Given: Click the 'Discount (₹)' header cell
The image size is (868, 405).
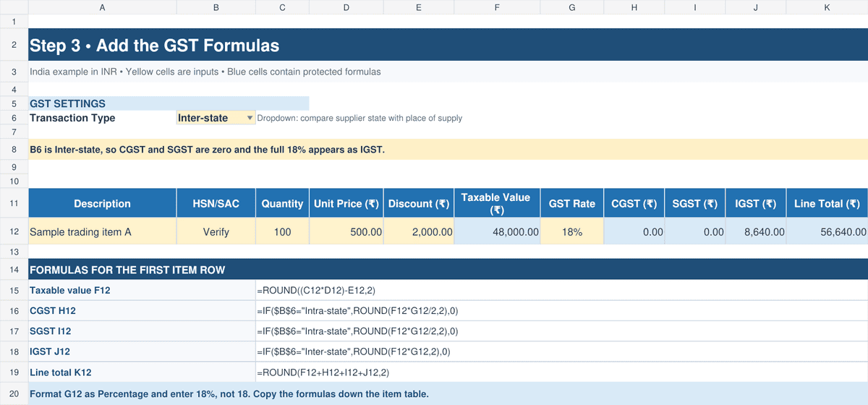Looking at the screenshot, I should pyautogui.click(x=419, y=203).
